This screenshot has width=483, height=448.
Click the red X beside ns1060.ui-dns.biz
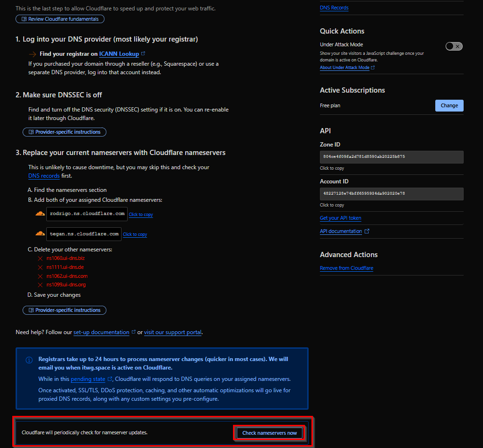(40, 258)
